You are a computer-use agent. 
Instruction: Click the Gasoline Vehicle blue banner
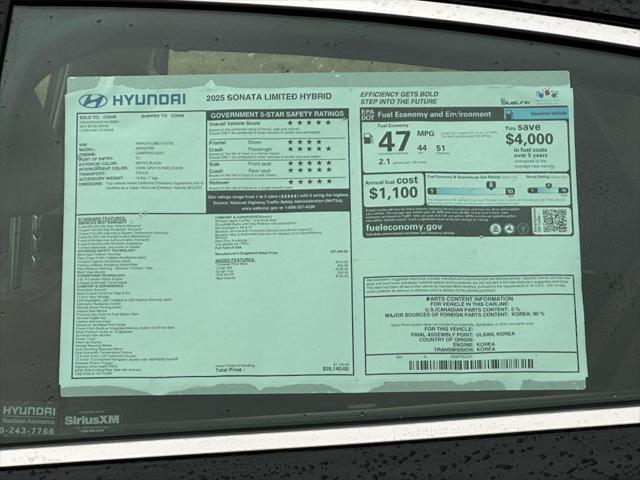[536, 113]
